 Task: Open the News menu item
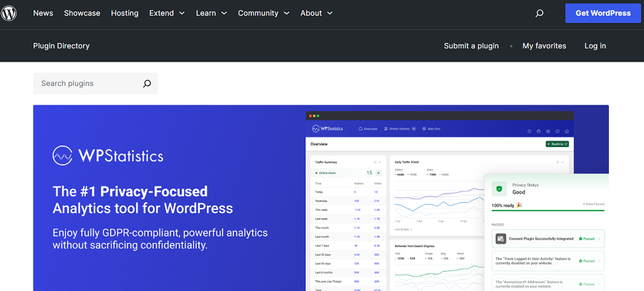[x=43, y=13]
